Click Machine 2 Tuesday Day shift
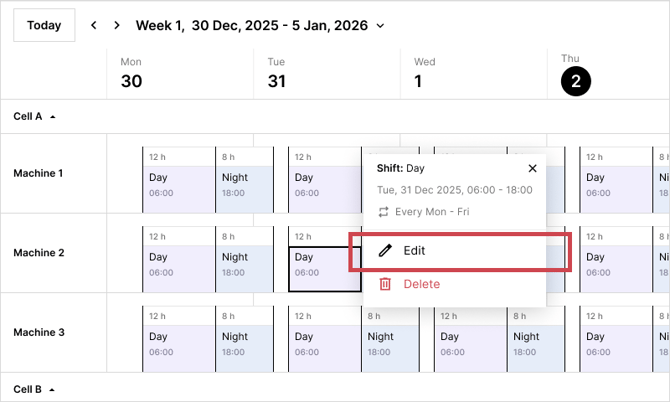Viewport: 670px width, 402px height. (x=324, y=264)
